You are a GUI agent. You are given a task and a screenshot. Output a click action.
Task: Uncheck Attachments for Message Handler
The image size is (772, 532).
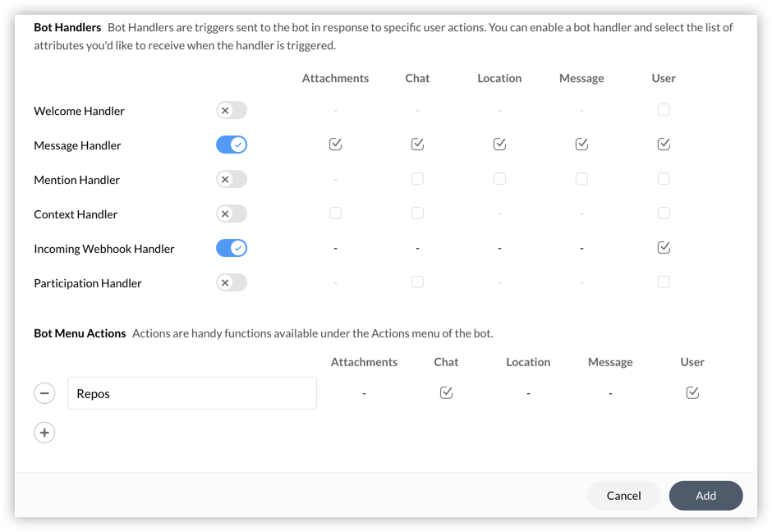pos(335,144)
